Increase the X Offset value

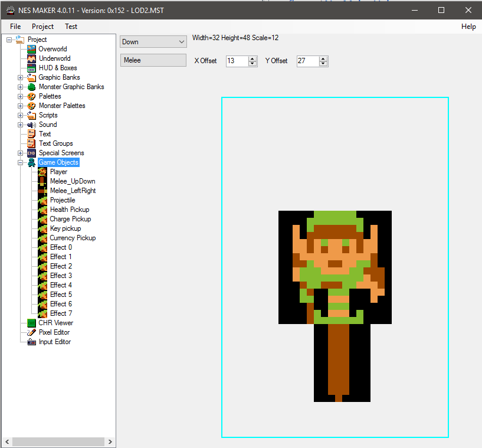253,58
